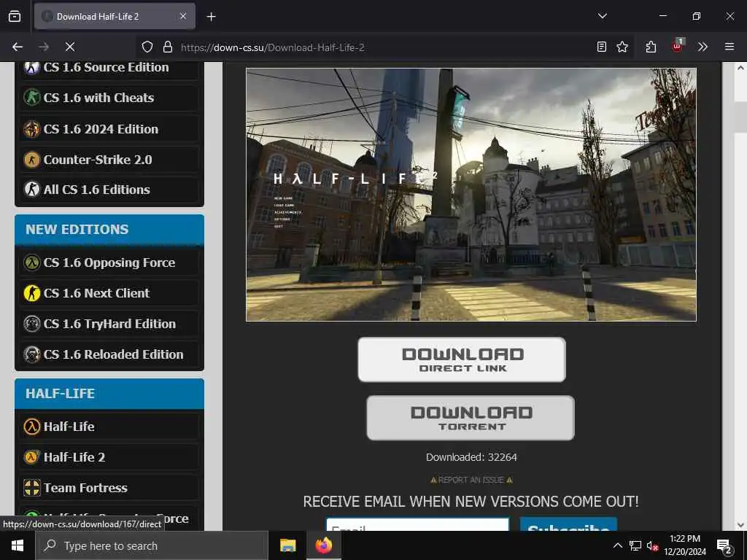Select the NEW EDITIONS section header
747x560 pixels.
tap(109, 230)
